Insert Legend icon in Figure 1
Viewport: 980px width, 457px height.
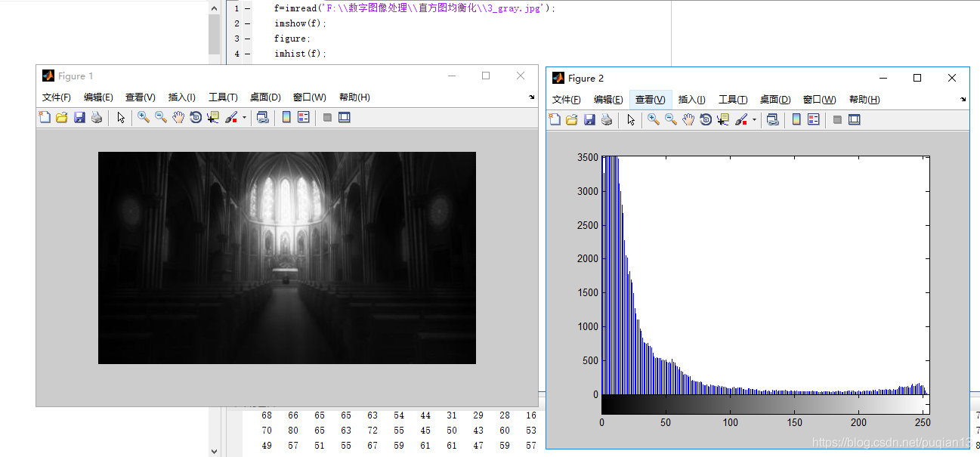coord(304,117)
